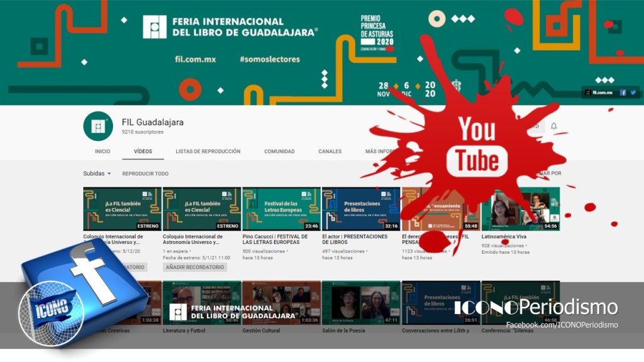Click the FIL Guadalajara channel avatar
This screenshot has width=644, height=362.
pyautogui.click(x=97, y=126)
